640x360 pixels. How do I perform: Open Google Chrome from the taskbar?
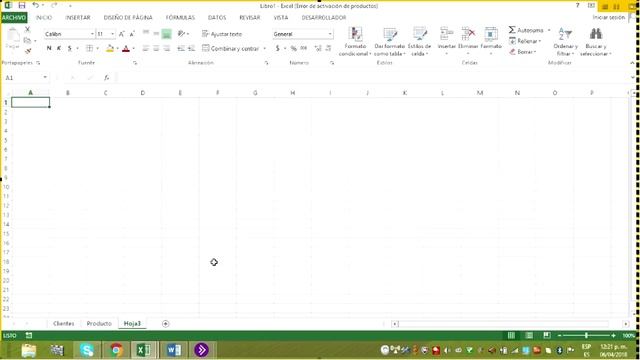(x=116, y=350)
